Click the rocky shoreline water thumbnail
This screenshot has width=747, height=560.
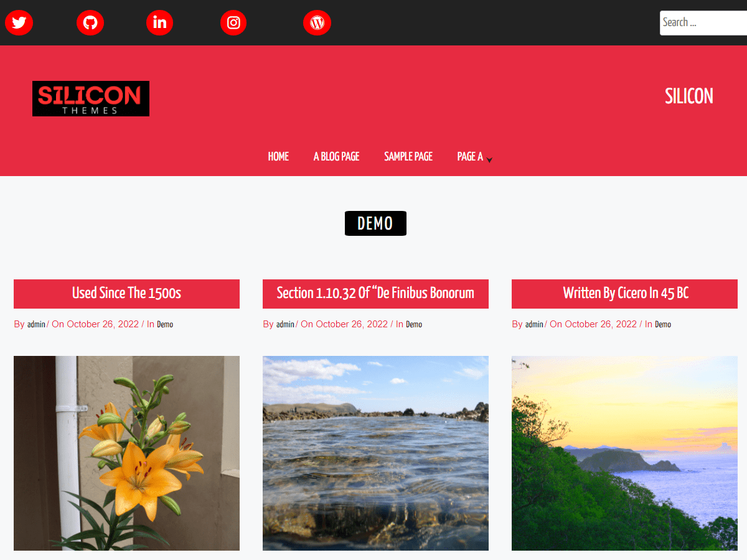coord(375,453)
